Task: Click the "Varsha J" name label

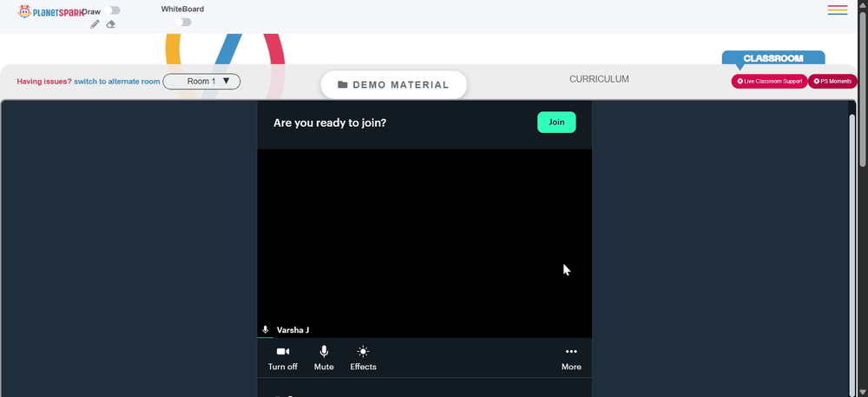Action: 293,330
